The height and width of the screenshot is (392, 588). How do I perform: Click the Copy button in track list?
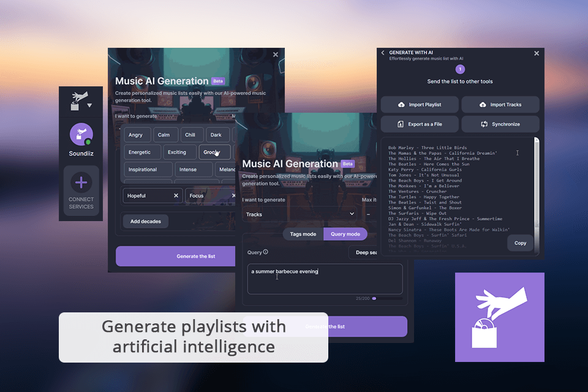520,243
